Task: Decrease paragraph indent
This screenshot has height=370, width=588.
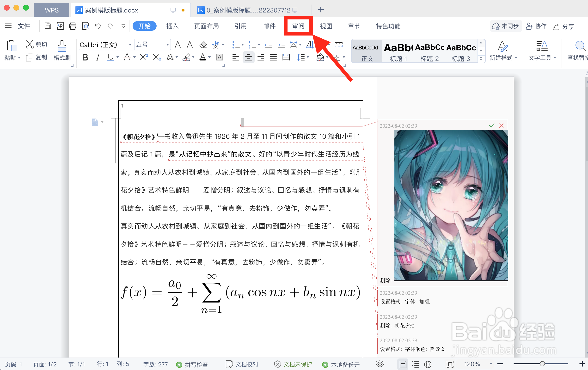Action: 269,45
